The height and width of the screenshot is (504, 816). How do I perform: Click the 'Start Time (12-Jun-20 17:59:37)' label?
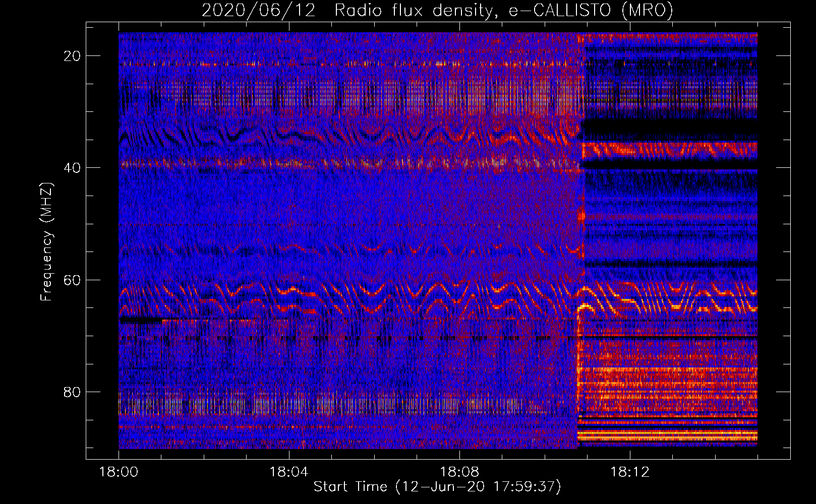437,487
